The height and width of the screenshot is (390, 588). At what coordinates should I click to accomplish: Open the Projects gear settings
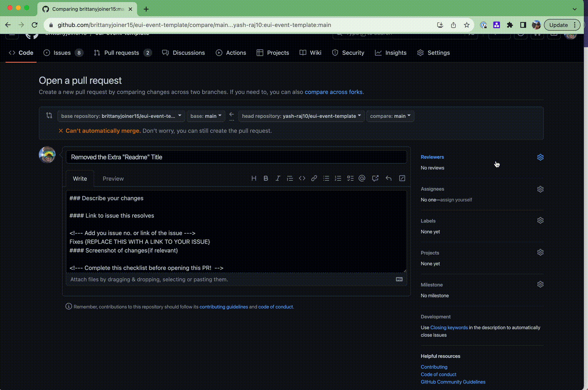[x=540, y=252]
